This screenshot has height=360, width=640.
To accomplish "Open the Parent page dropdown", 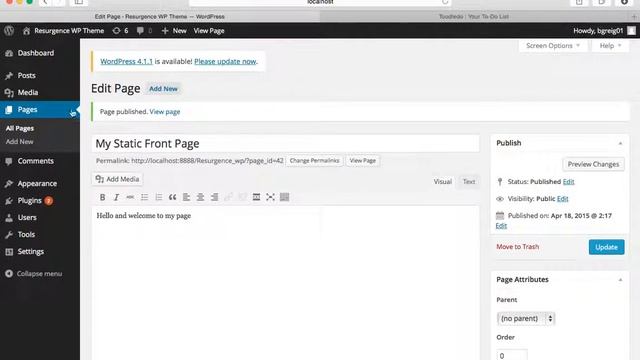I will coord(526,319).
